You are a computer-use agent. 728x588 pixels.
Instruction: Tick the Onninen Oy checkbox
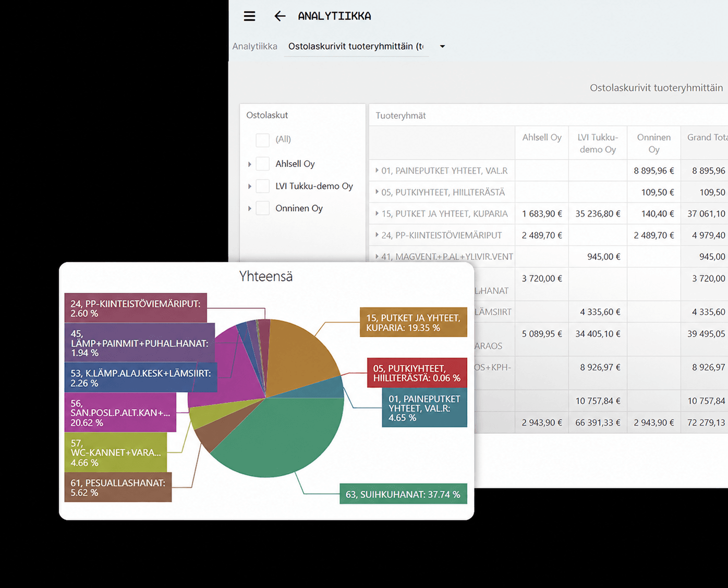point(263,208)
